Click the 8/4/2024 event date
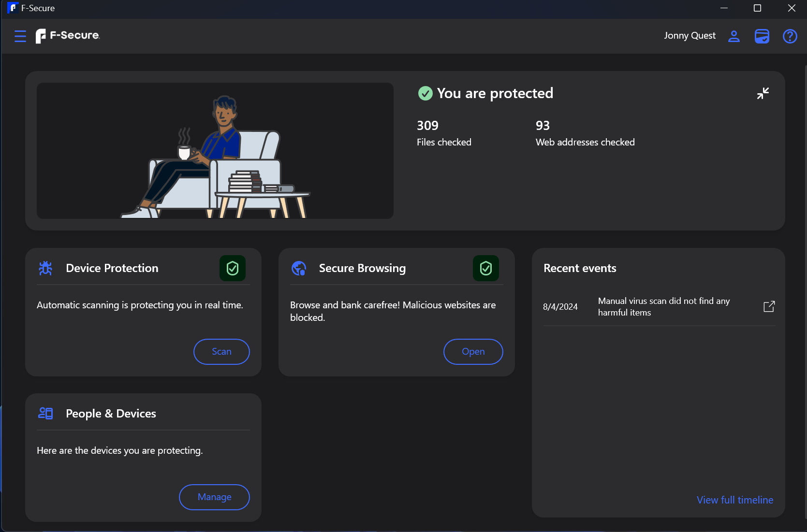807x532 pixels. pos(560,307)
